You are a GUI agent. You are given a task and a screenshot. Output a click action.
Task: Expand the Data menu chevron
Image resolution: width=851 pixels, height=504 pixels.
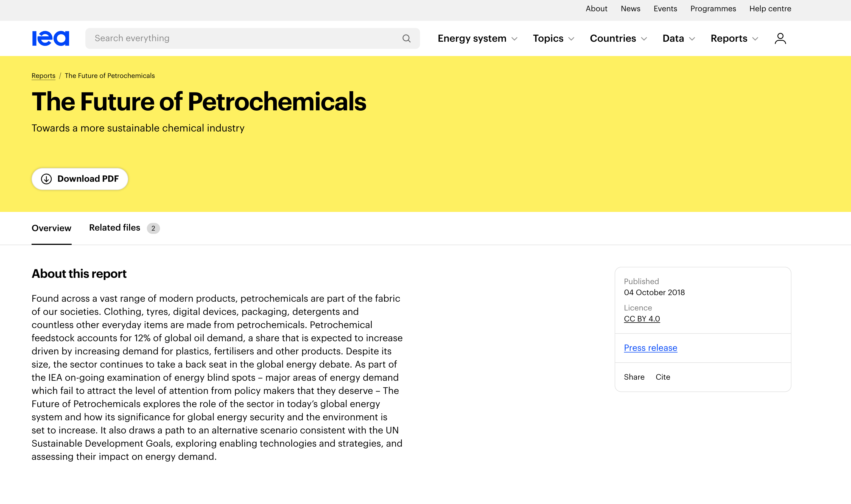(x=692, y=39)
